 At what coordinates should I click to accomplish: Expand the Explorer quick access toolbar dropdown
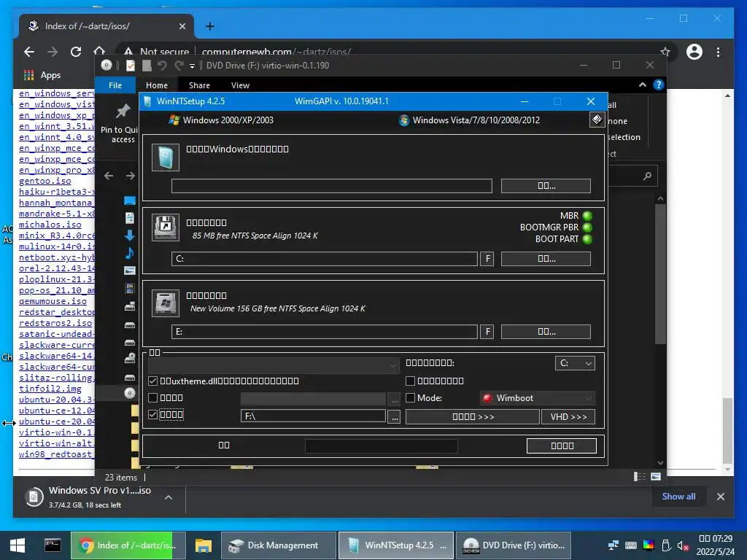[x=192, y=66]
